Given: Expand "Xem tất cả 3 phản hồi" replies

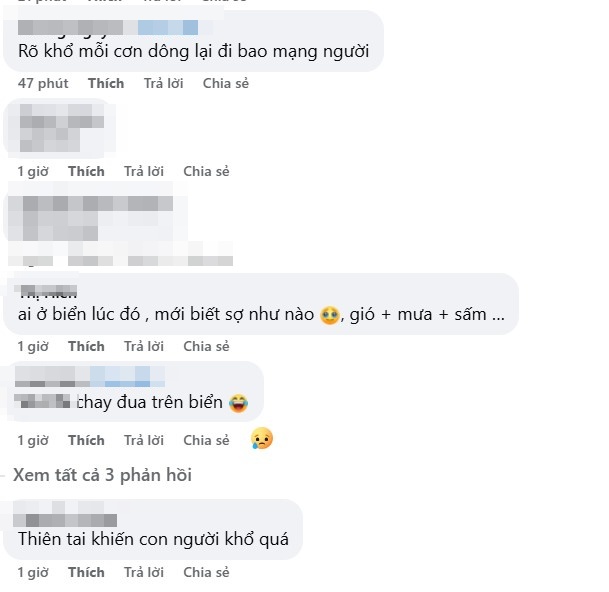Looking at the screenshot, I should (103, 475).
